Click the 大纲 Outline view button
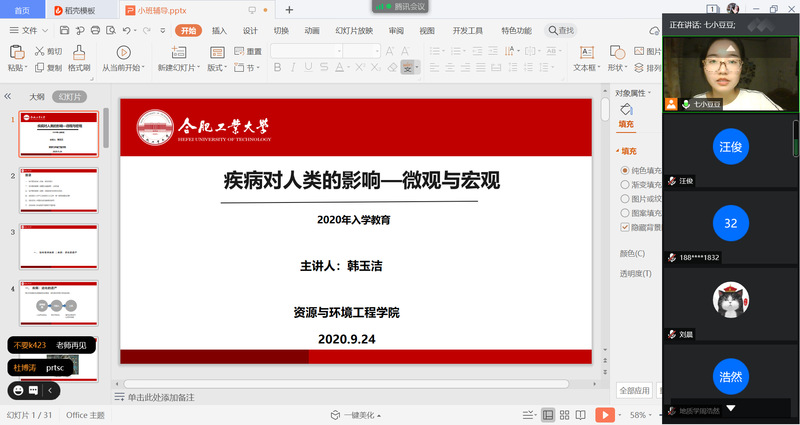This screenshot has height=425, width=800. tap(37, 97)
